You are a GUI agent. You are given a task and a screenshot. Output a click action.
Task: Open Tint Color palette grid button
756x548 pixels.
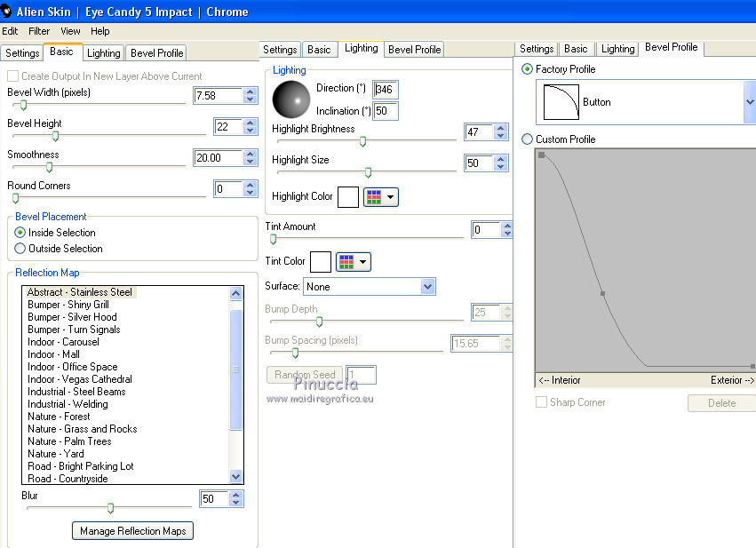click(x=354, y=262)
